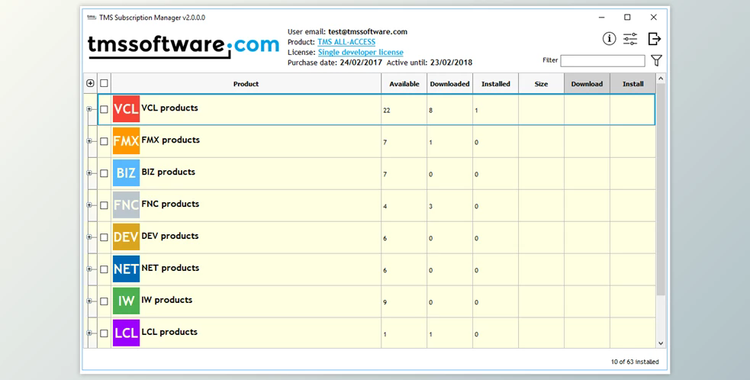750x380 pixels.
Task: Expand the IW products group
Action: coord(89,302)
